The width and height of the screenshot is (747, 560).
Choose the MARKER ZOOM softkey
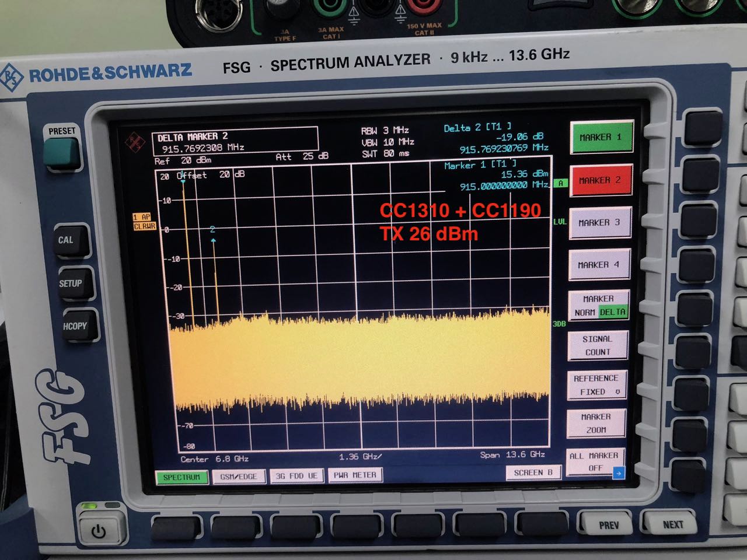(596, 423)
